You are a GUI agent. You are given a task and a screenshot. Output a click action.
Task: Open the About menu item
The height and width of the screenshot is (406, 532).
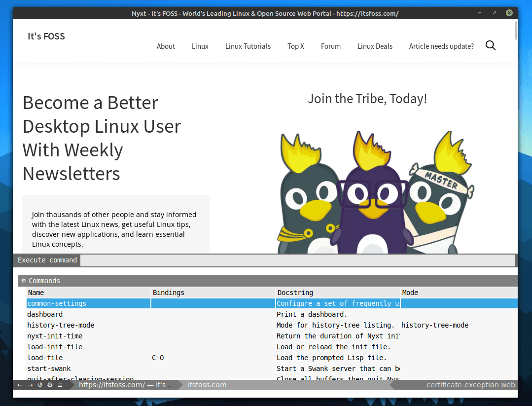click(x=166, y=46)
